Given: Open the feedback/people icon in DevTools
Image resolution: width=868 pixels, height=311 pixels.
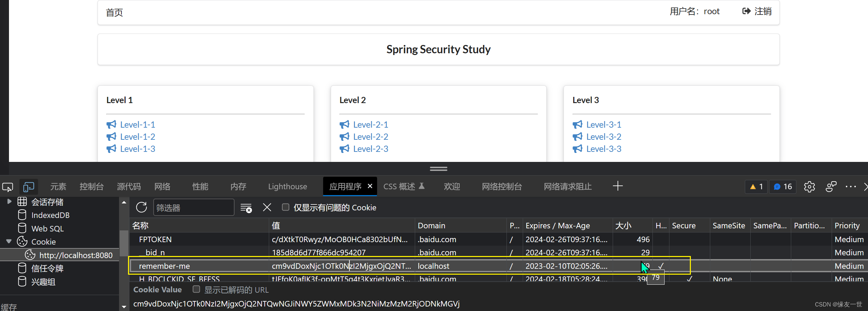Looking at the screenshot, I should coord(831,186).
